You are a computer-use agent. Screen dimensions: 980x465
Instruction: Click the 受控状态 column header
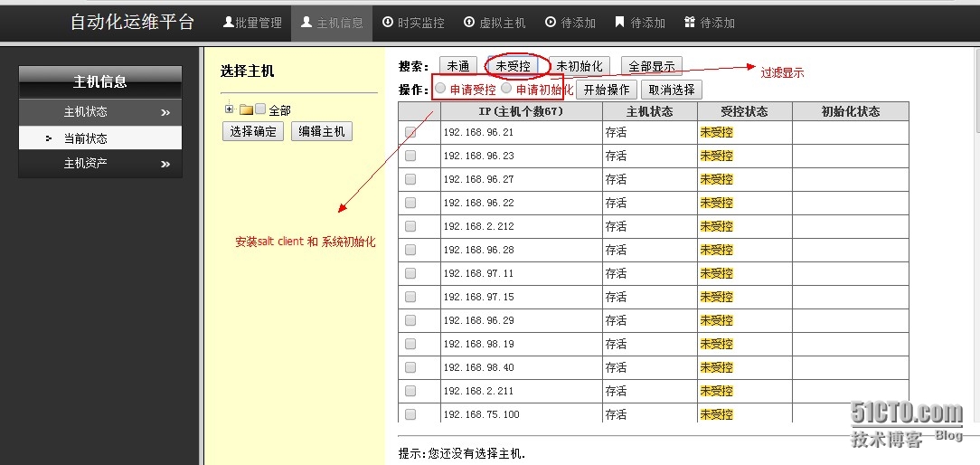(x=744, y=111)
